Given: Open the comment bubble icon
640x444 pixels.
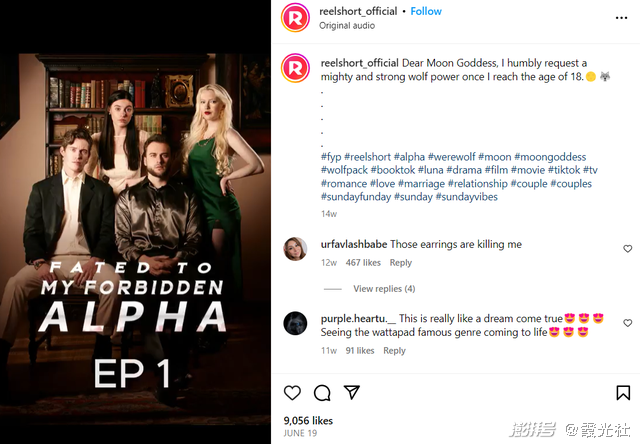Looking at the screenshot, I should pyautogui.click(x=322, y=393).
